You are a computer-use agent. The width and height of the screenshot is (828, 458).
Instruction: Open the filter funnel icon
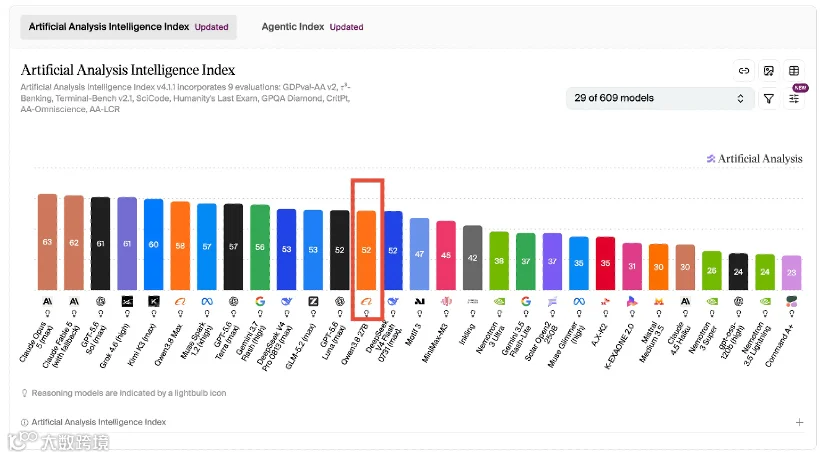click(x=769, y=99)
